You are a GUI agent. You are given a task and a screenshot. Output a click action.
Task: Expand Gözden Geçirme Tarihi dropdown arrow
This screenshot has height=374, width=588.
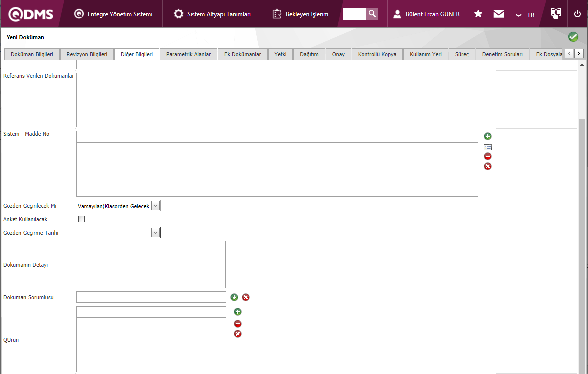click(155, 233)
